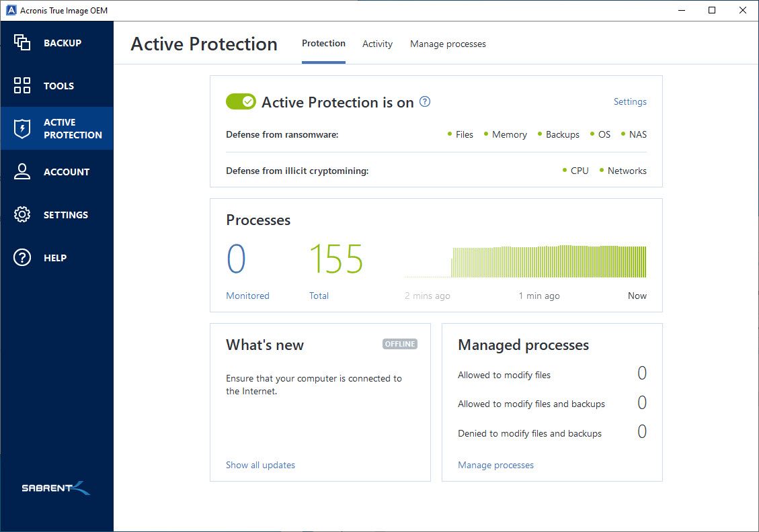This screenshot has width=759, height=532.
Task: Click the Monitored processes label
Action: coord(247,296)
